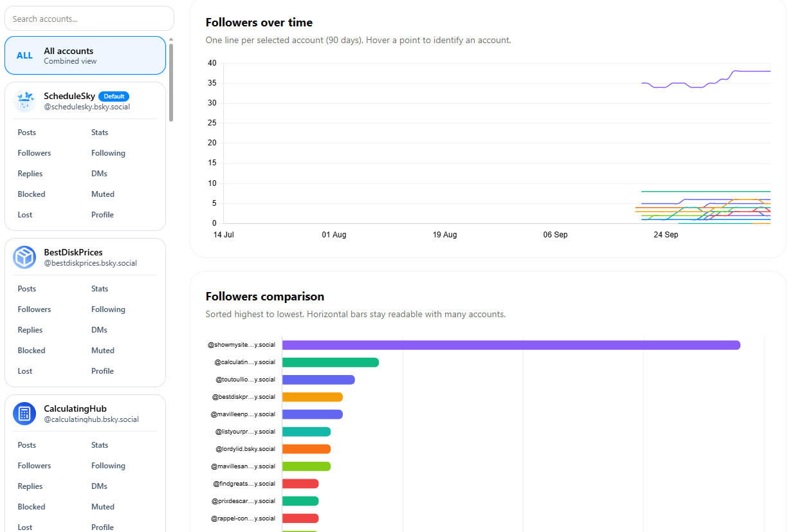Open Posts for BestDiskPrices
The image size is (795, 532).
(27, 289)
